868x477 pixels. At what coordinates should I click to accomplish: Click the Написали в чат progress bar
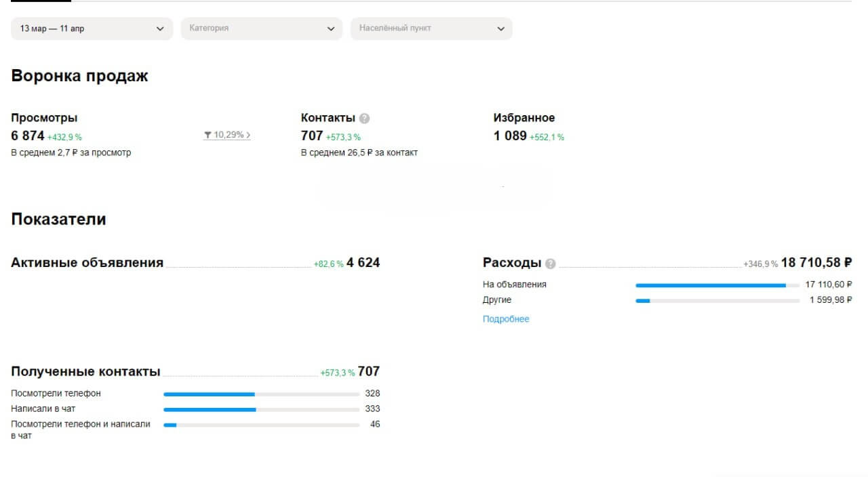(x=262, y=410)
